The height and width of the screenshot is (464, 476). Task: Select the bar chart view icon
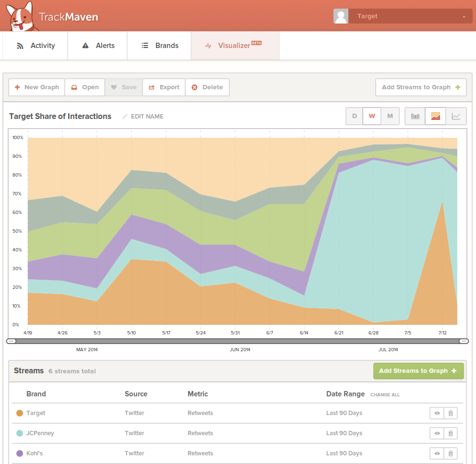(x=415, y=116)
